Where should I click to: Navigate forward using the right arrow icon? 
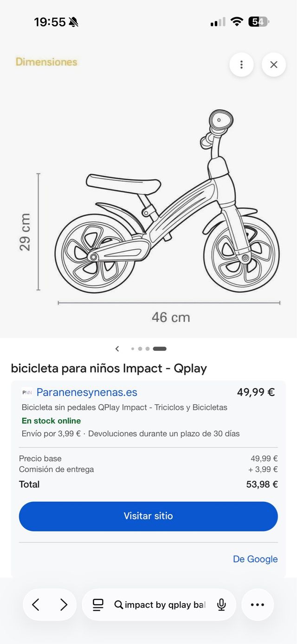point(64,605)
